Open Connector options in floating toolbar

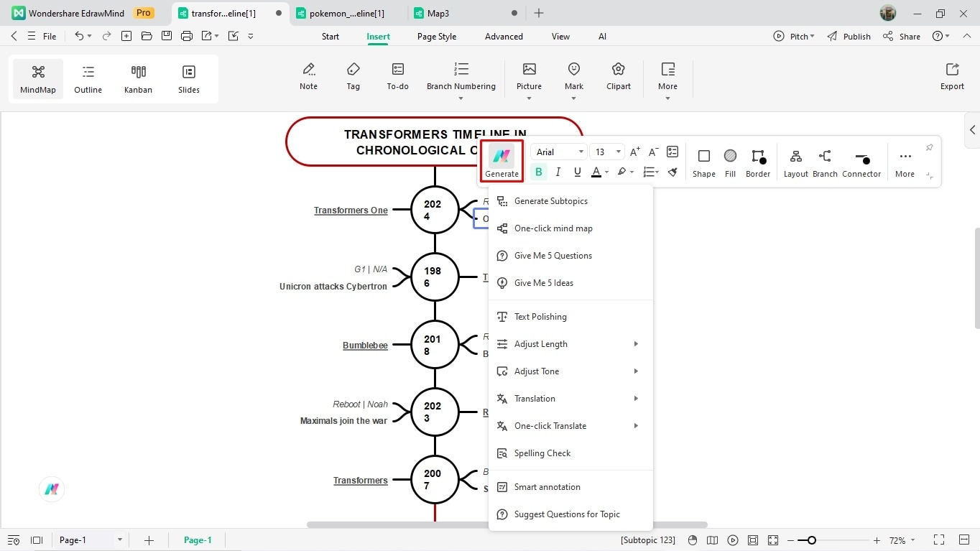[861, 163]
